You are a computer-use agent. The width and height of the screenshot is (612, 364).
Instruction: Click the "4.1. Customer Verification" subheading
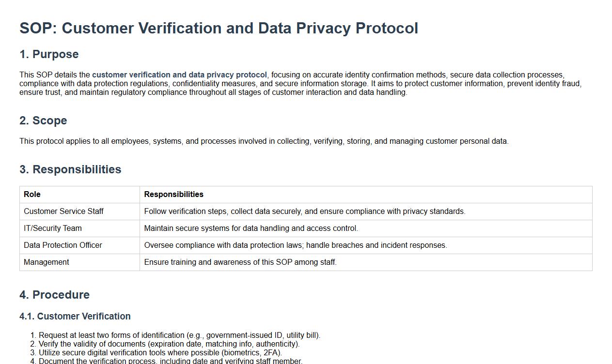75,317
